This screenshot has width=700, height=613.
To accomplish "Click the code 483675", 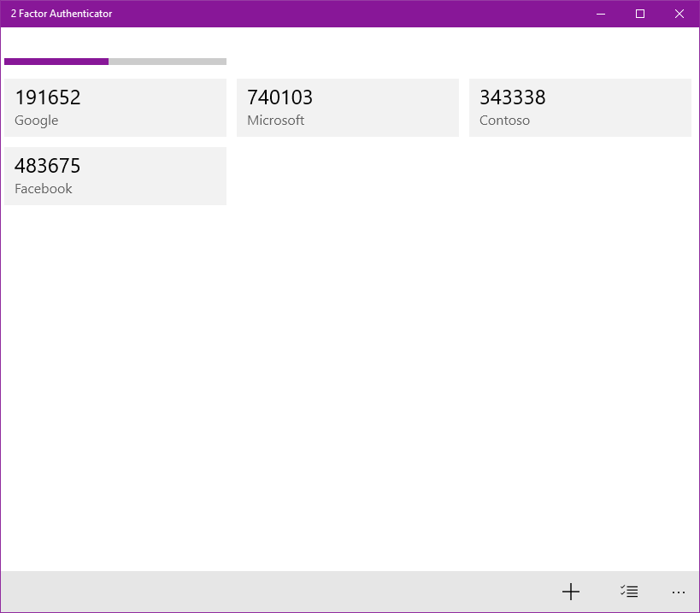I will (47, 166).
